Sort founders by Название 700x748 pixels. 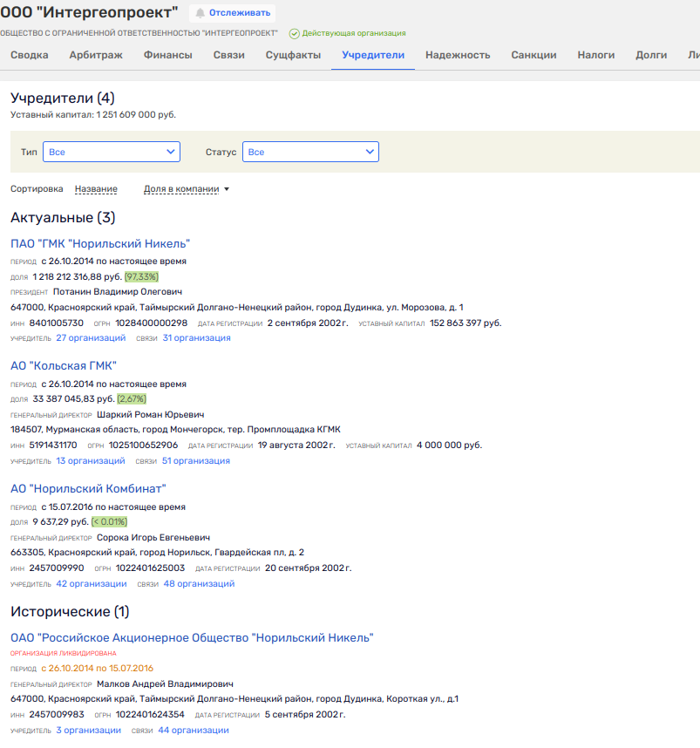coord(96,189)
